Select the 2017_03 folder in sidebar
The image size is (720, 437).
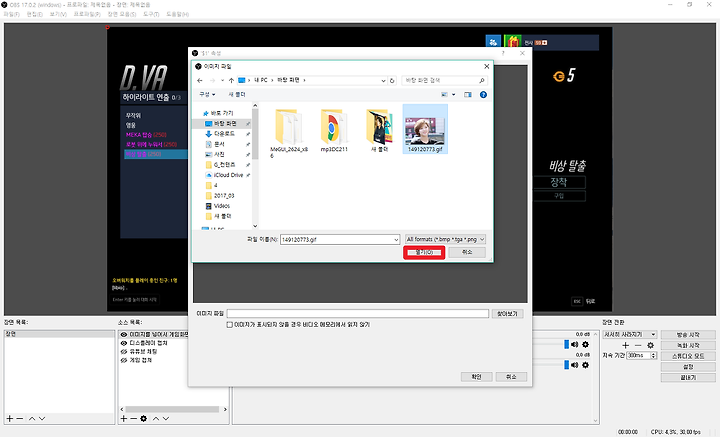224,196
